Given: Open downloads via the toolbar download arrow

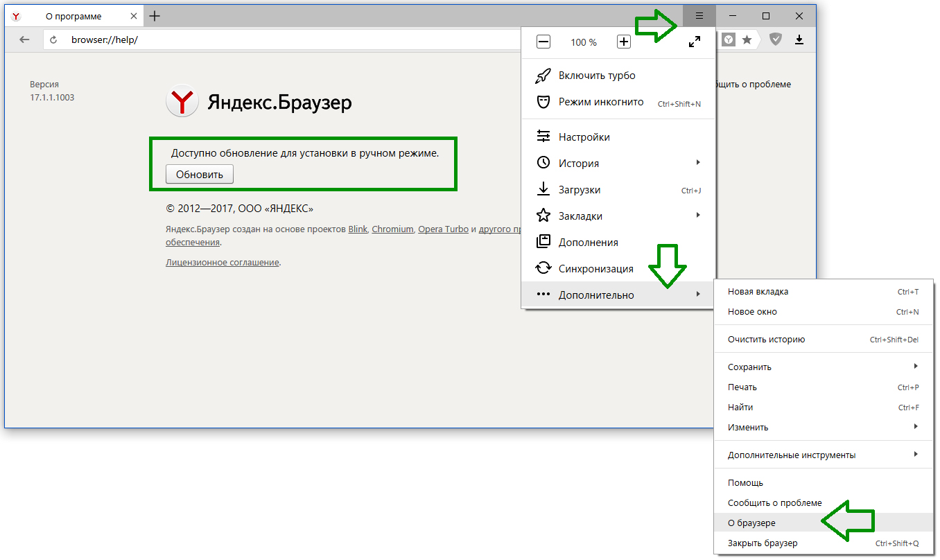Looking at the screenshot, I should 799,40.
